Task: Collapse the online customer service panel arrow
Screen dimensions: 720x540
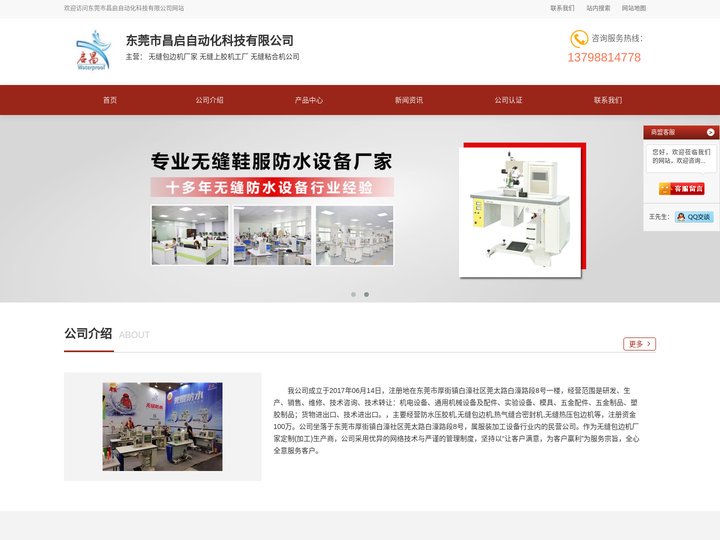Action: pyautogui.click(x=710, y=132)
